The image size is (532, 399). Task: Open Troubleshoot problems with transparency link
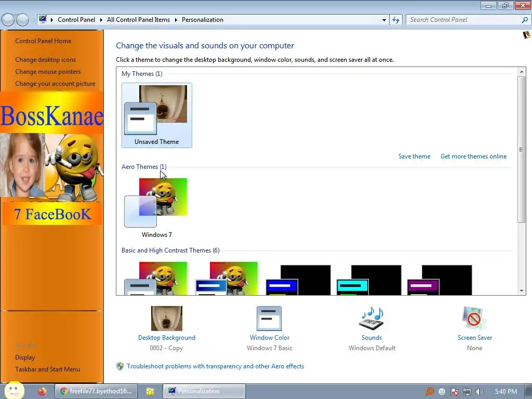pos(216,366)
